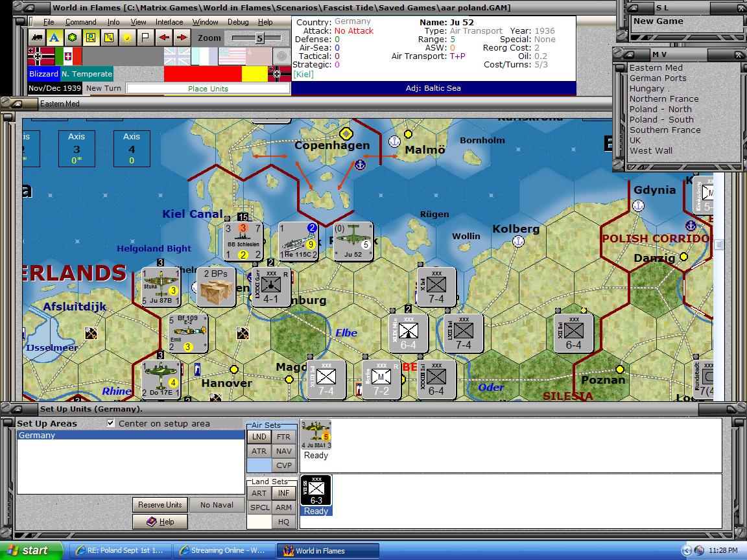This screenshot has width=747, height=560.
Task: Select Poland - North in M V list
Action: (661, 109)
